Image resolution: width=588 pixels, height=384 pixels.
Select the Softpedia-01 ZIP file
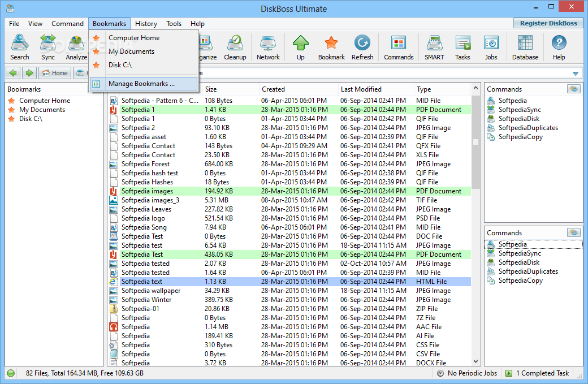290,309
